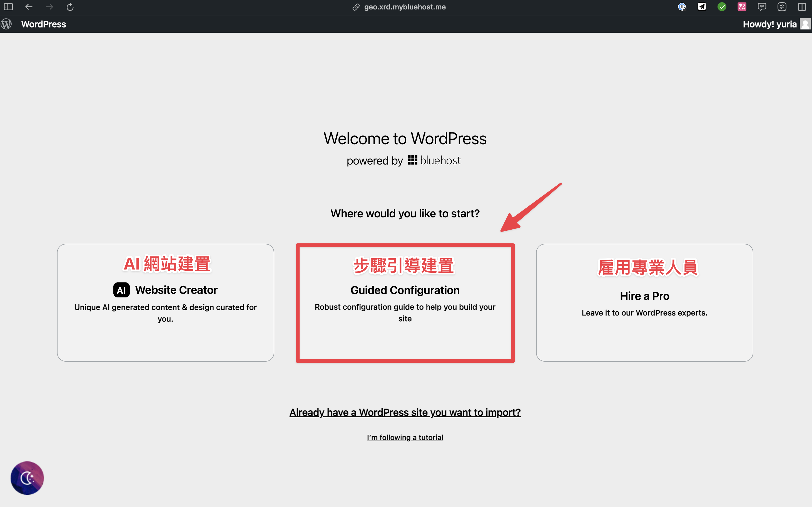
Task: Select the AI Website Creator card
Action: click(166, 302)
